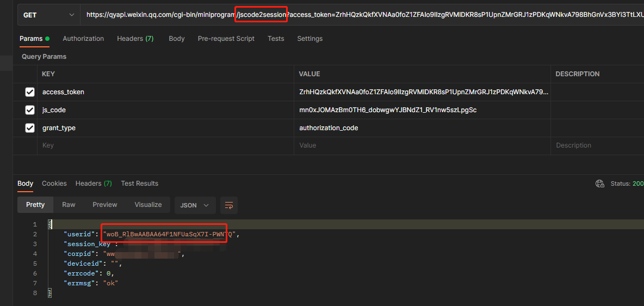The width and height of the screenshot is (644, 306).
Task: Open the GET method dropdown
Action: point(48,15)
